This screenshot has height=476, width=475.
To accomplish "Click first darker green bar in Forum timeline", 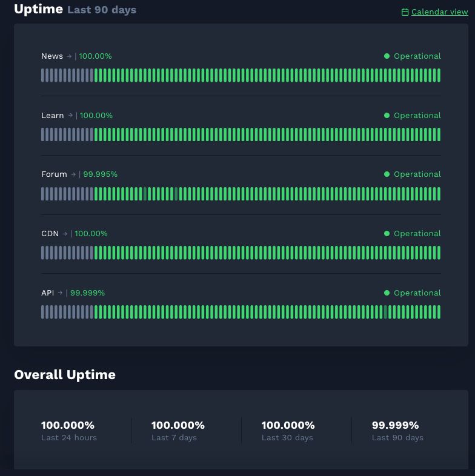I will [145, 194].
